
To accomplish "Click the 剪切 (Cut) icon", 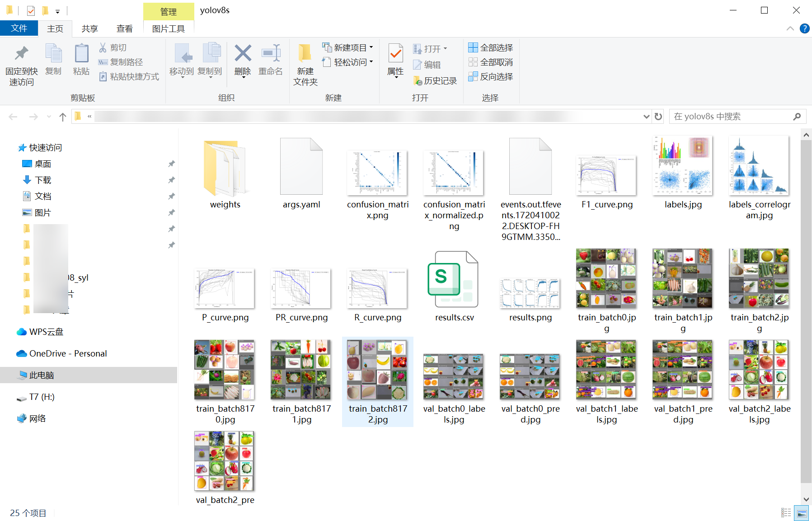I will tap(113, 47).
